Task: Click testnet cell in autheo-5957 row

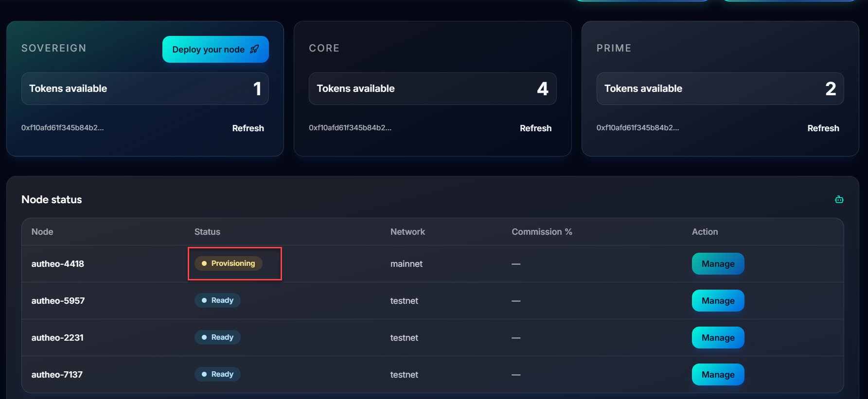Action: 404,301
